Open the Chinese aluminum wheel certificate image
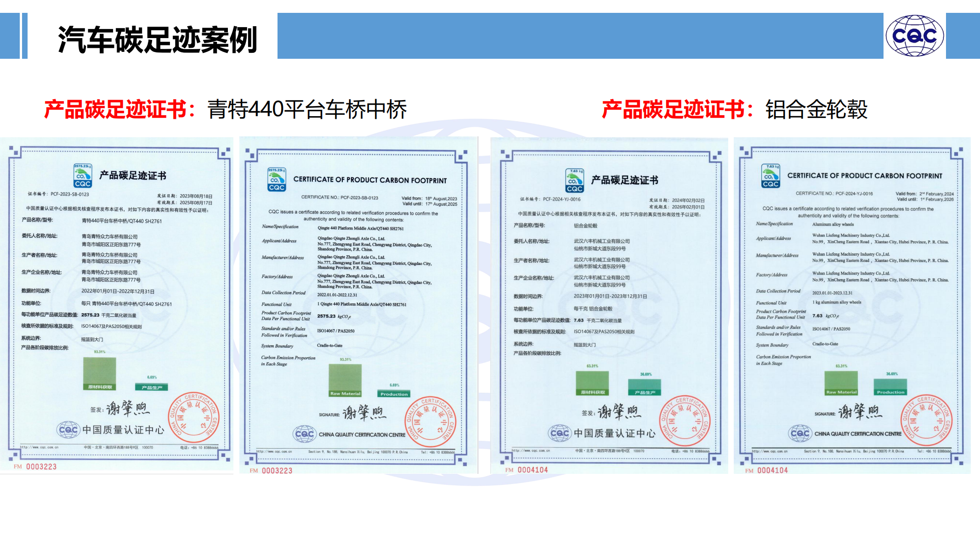Image resolution: width=980 pixels, height=551 pixels. click(609, 305)
